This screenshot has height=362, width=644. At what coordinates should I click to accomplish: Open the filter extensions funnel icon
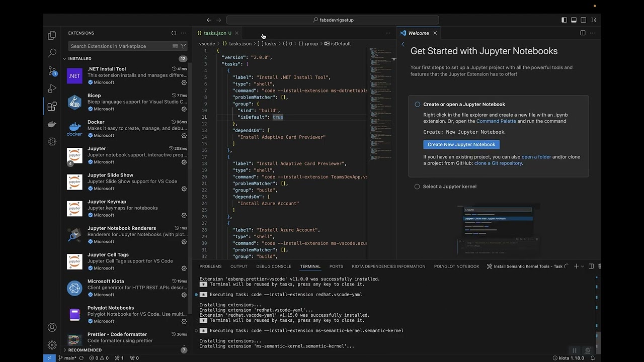click(x=183, y=46)
